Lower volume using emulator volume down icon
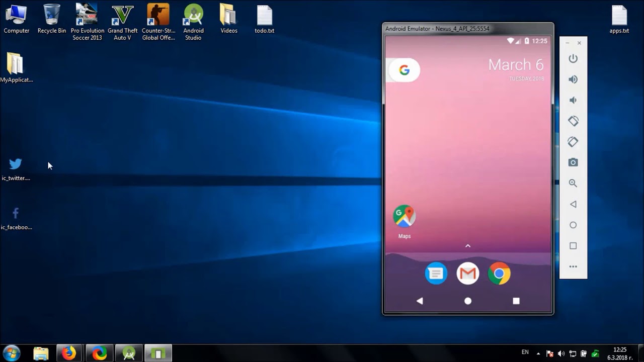This screenshot has height=362, width=644. (573, 100)
